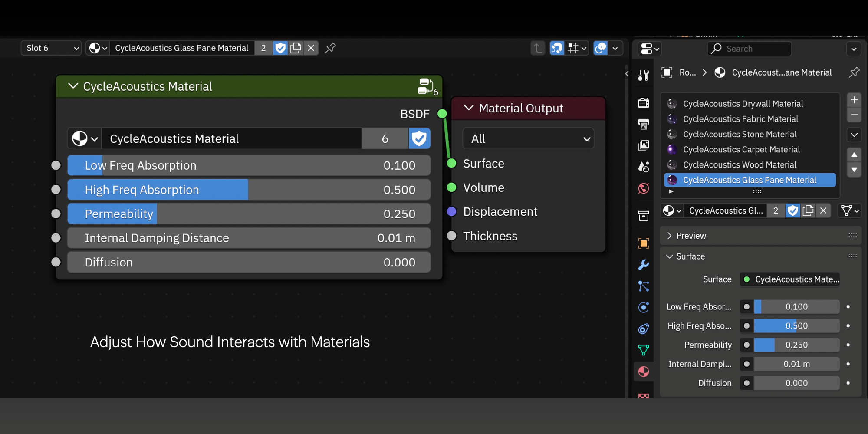Select CycleAcoustics Drywall Material slot

[750, 104]
